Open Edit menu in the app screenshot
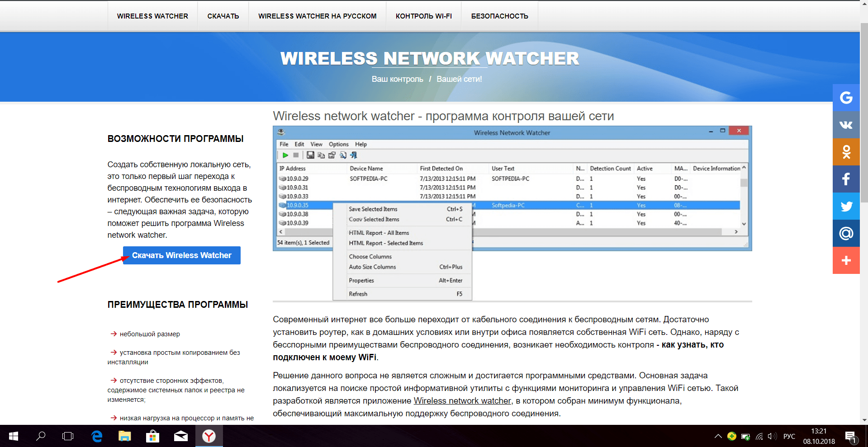868x447 pixels. click(x=299, y=144)
